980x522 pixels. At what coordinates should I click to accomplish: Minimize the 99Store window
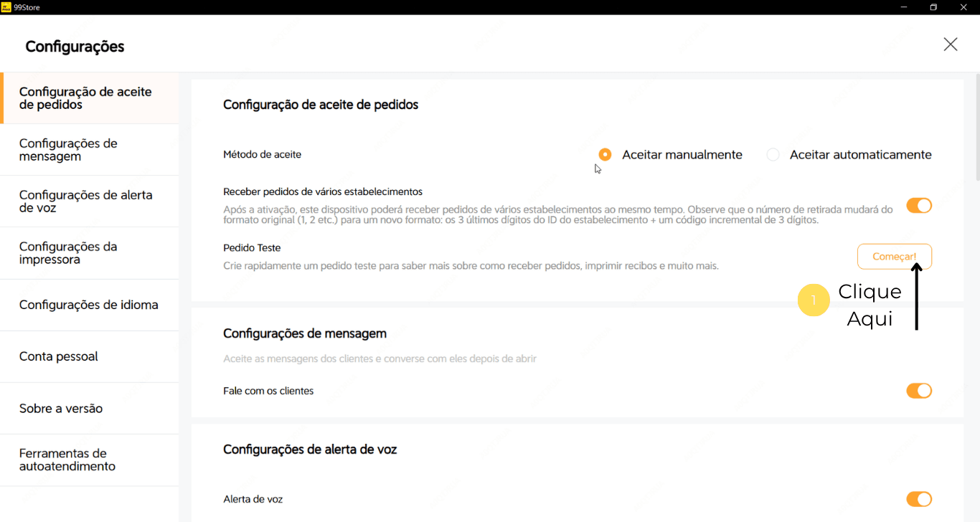pos(902,7)
